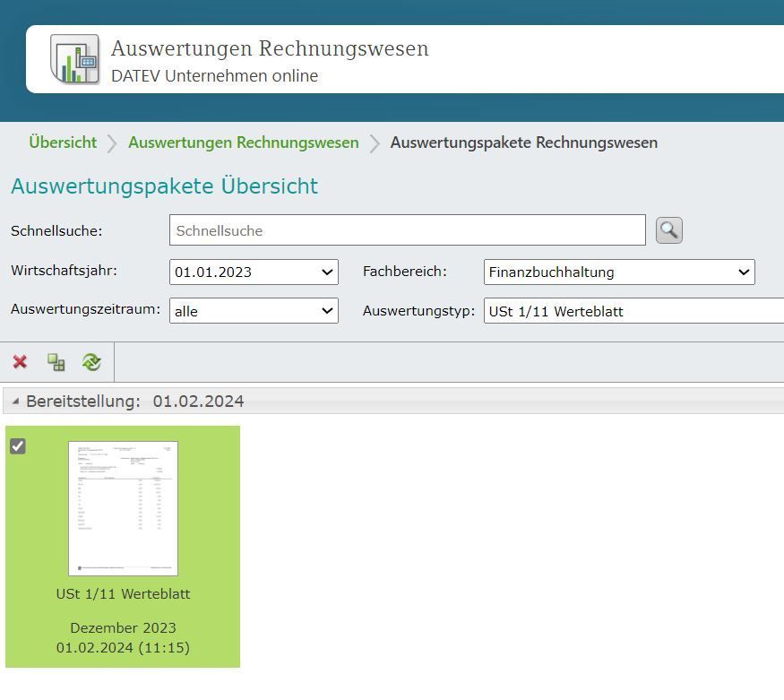Open the Auswertungstyp combo box

pos(633,311)
